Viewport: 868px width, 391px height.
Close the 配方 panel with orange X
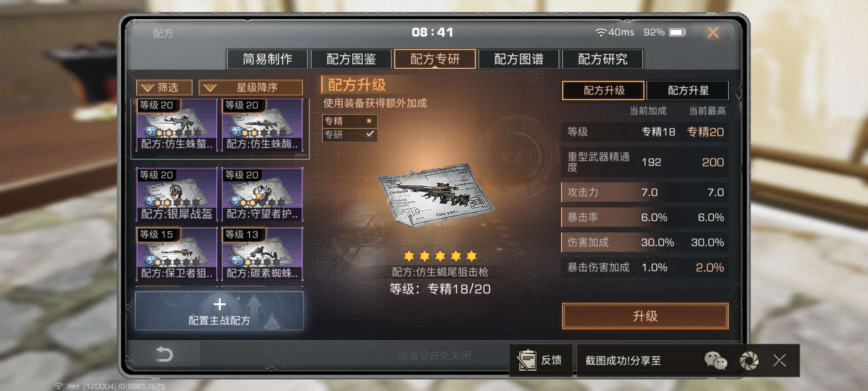pyautogui.click(x=713, y=32)
